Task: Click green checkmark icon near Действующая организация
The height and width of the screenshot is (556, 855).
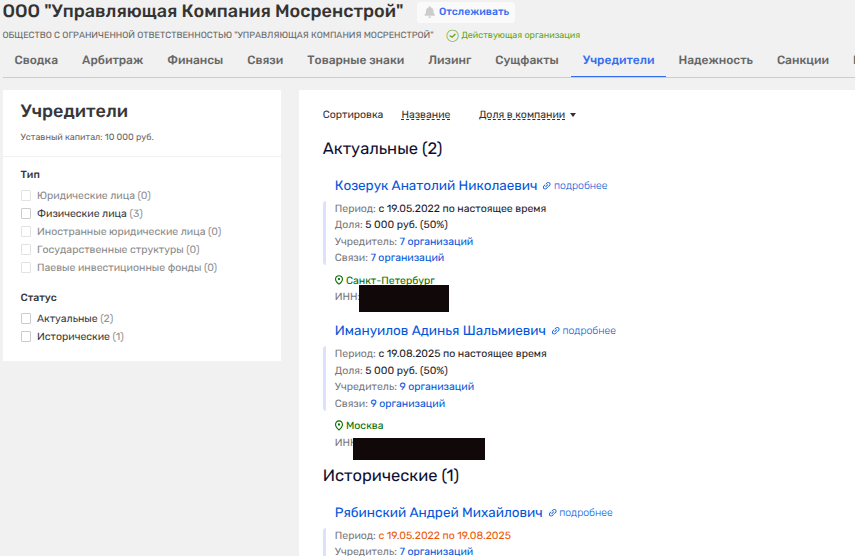Action: pyautogui.click(x=452, y=35)
